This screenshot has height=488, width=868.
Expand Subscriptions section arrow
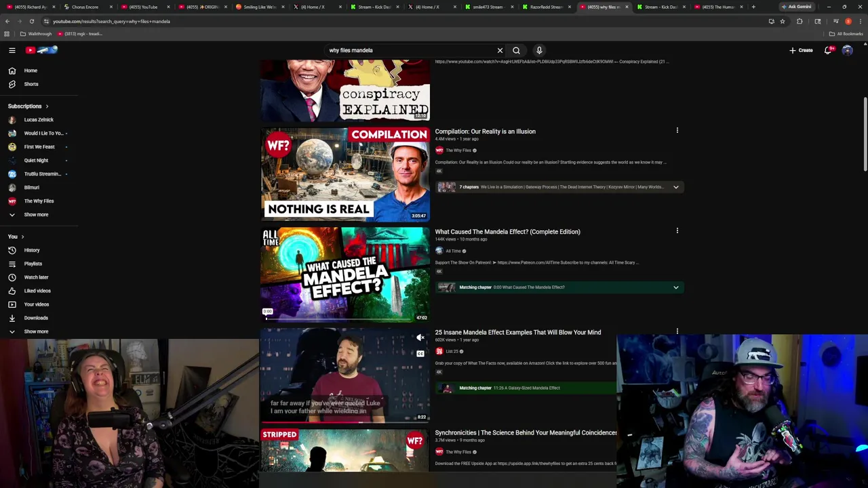pyautogui.click(x=47, y=106)
